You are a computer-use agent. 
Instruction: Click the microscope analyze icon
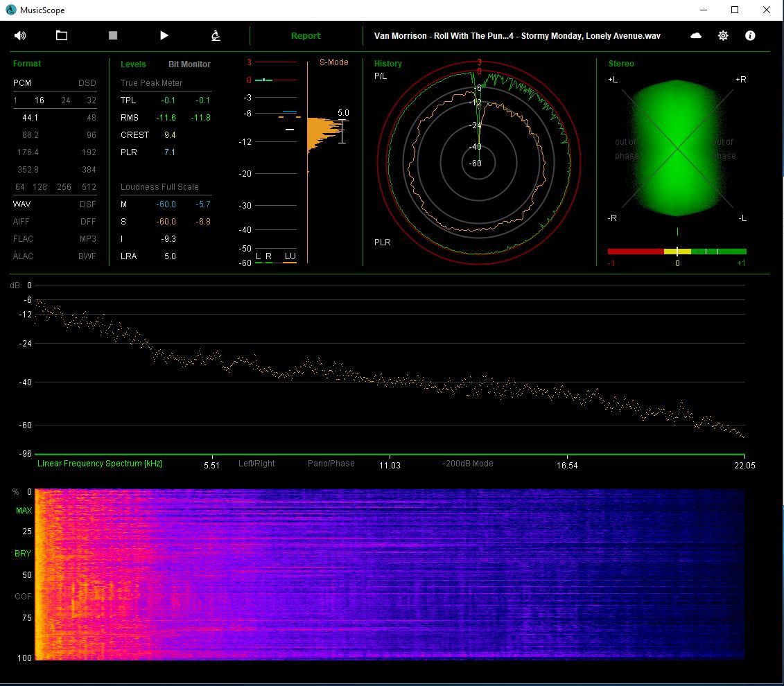tap(216, 35)
